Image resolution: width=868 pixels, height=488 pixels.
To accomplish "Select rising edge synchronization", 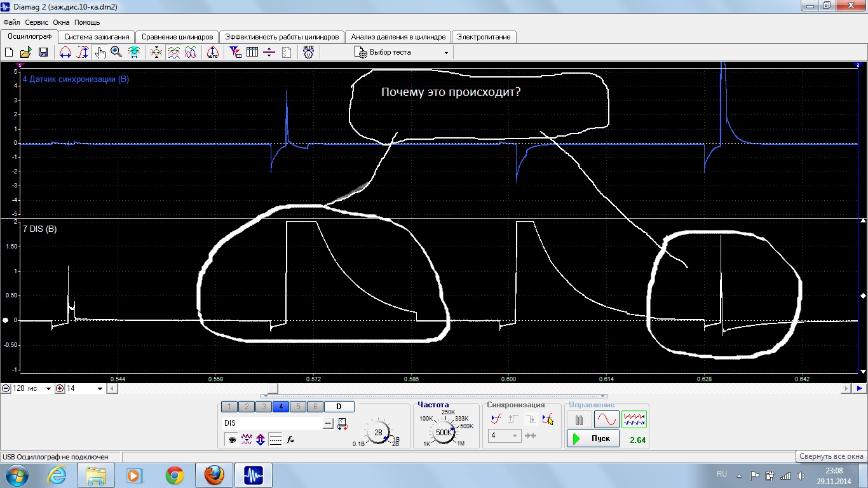I will coord(513,419).
